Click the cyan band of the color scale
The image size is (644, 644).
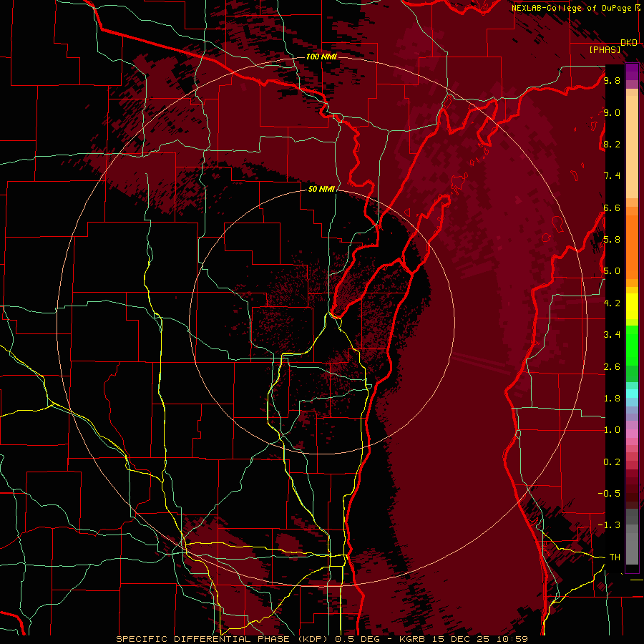(632, 394)
